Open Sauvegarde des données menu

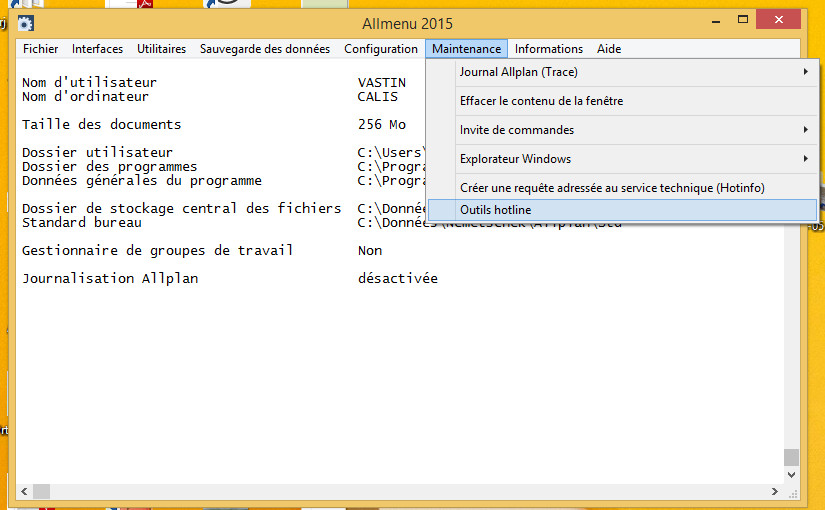pos(265,49)
